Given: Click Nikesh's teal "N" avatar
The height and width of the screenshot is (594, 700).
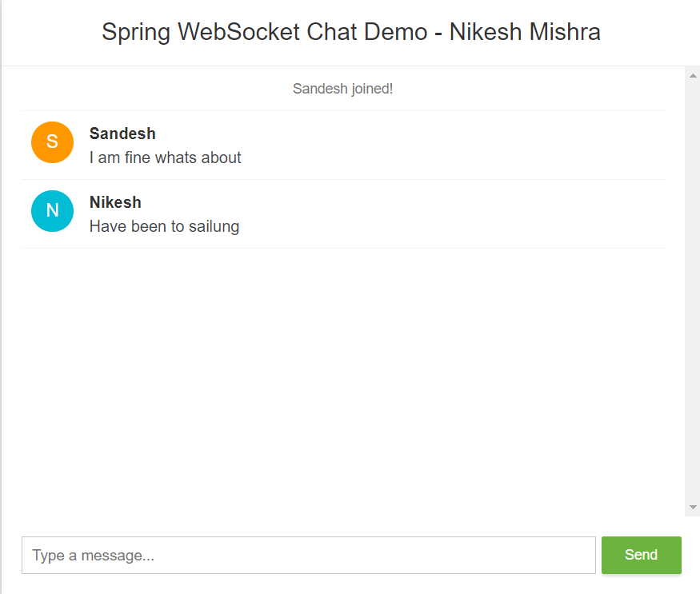Looking at the screenshot, I should (52, 211).
